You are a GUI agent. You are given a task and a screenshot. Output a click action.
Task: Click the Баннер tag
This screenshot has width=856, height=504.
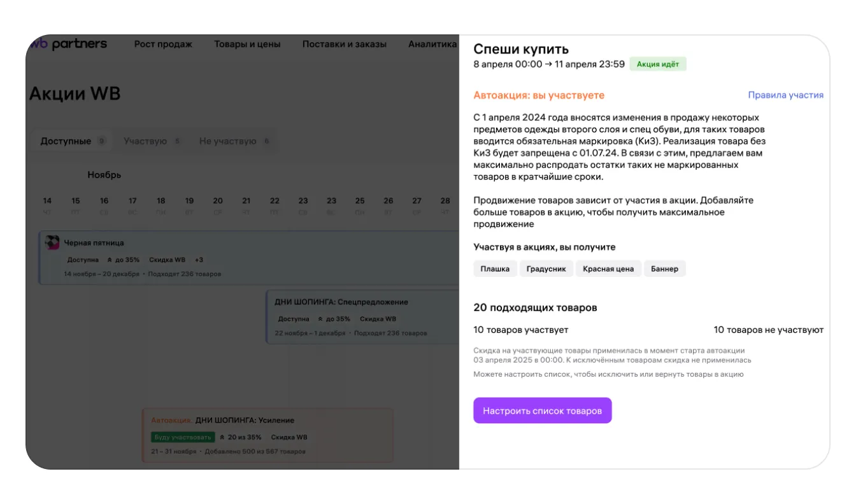coord(664,269)
